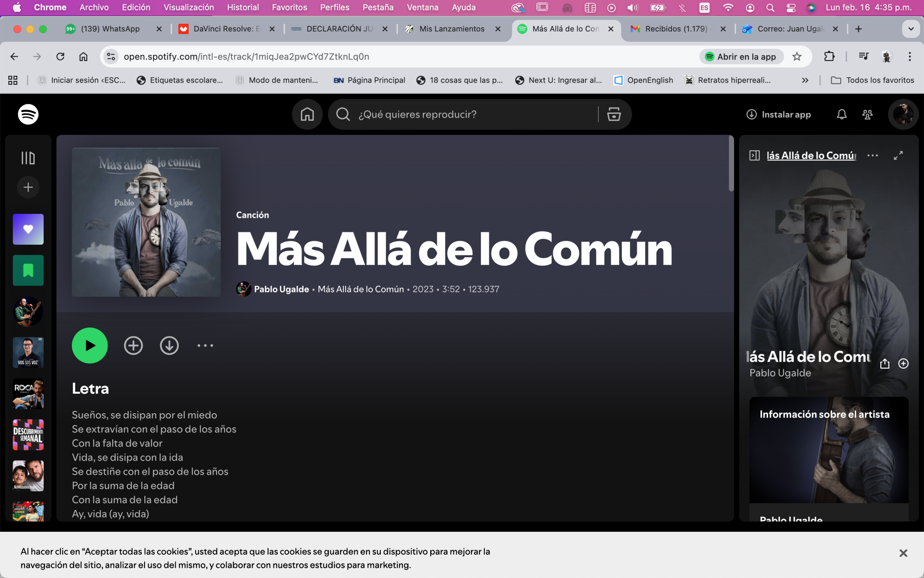Image resolution: width=924 pixels, height=578 pixels.
Task: Open the notifications bell
Action: click(x=842, y=114)
